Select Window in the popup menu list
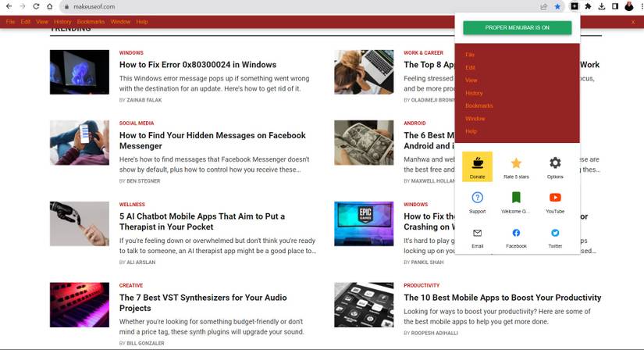The height and width of the screenshot is (350, 644). tap(475, 119)
